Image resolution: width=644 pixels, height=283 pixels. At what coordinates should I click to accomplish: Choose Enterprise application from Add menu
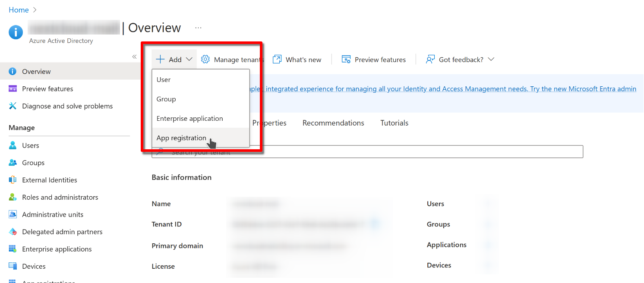click(189, 119)
